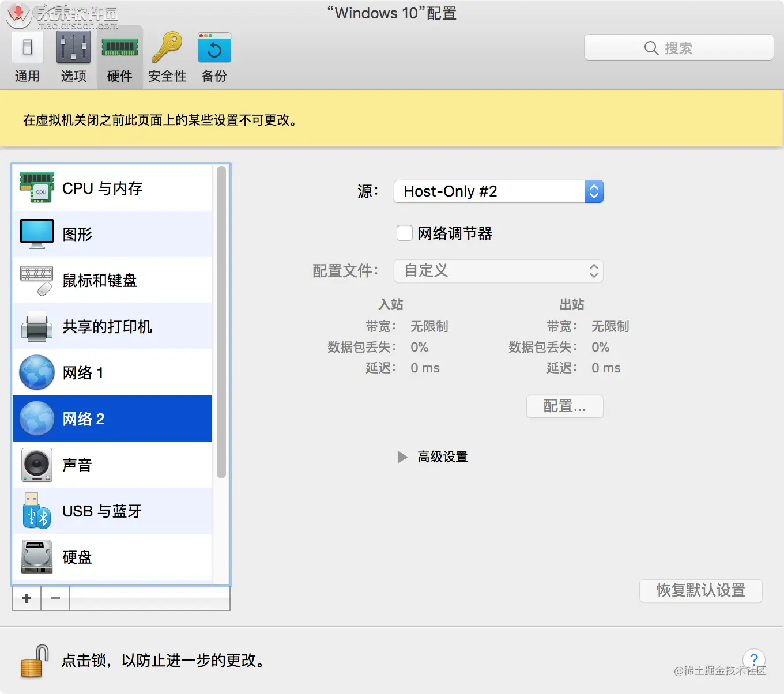Click the padlock icon to prevent changes
Screen dimensions: 784x694
pyautogui.click(x=33, y=661)
